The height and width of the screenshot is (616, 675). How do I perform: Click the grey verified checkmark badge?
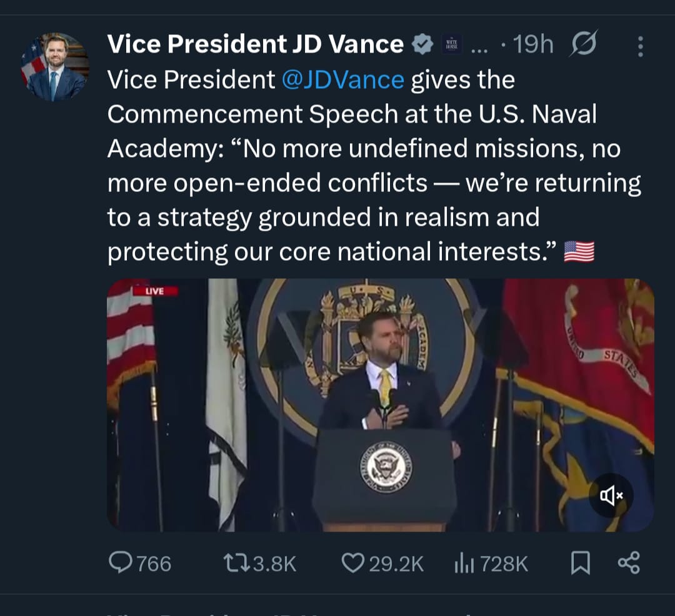424,44
